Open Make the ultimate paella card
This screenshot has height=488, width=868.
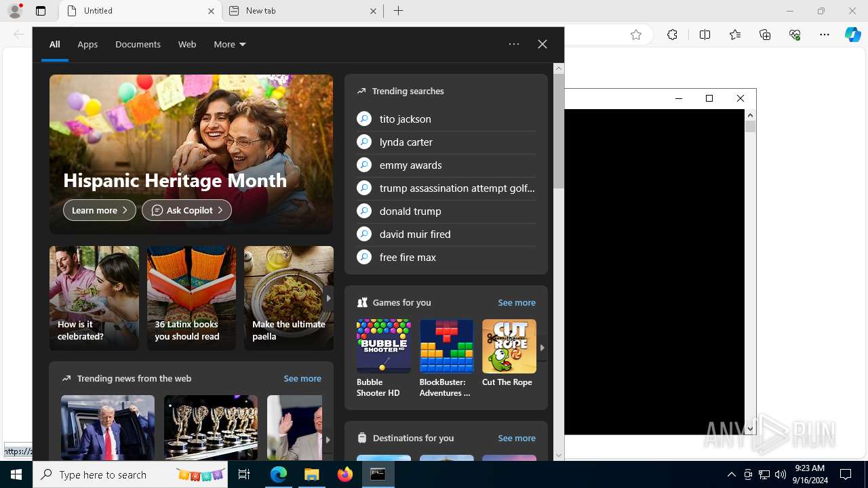click(289, 298)
